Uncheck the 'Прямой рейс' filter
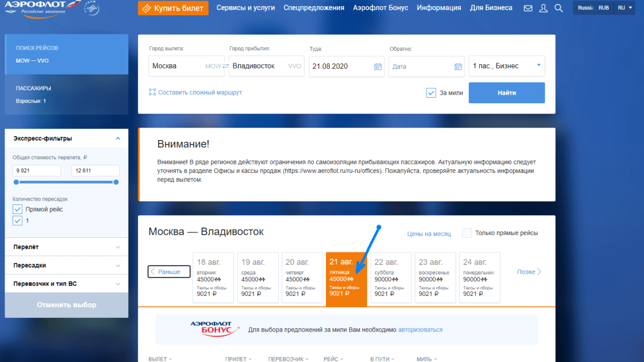The width and height of the screenshot is (644, 362). tap(18, 210)
